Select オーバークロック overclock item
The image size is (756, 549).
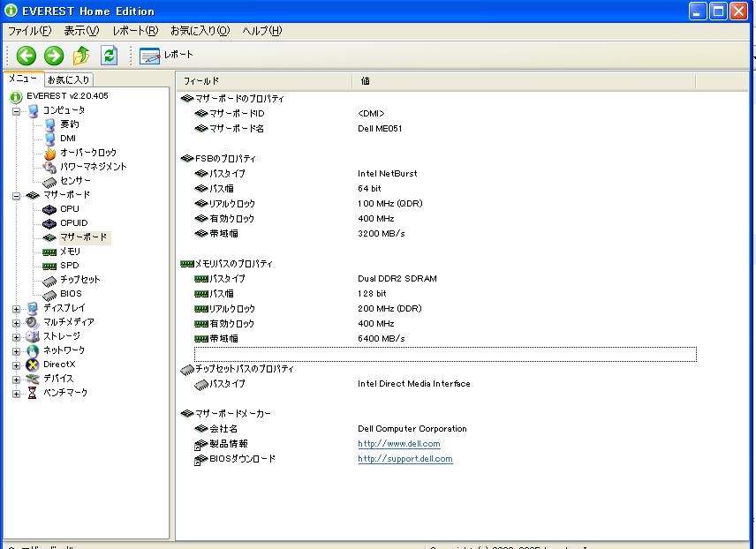87,153
